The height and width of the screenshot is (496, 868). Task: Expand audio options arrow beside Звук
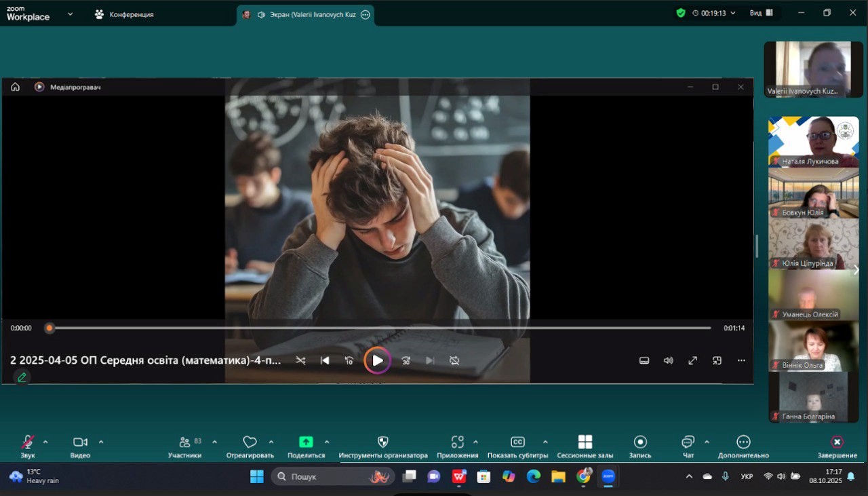(45, 442)
